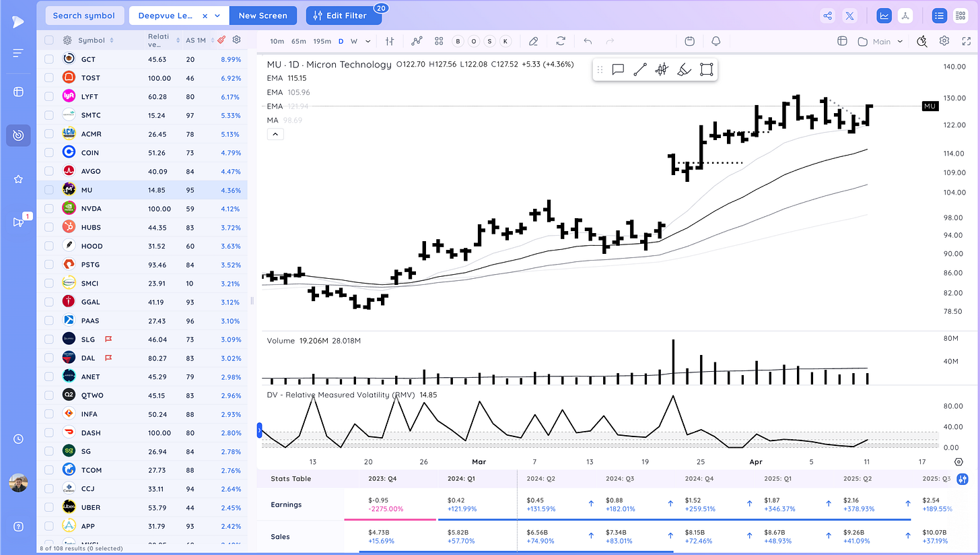Select the PSTG symbol row
Viewport: 980px width, 555px height.
pyautogui.click(x=143, y=264)
